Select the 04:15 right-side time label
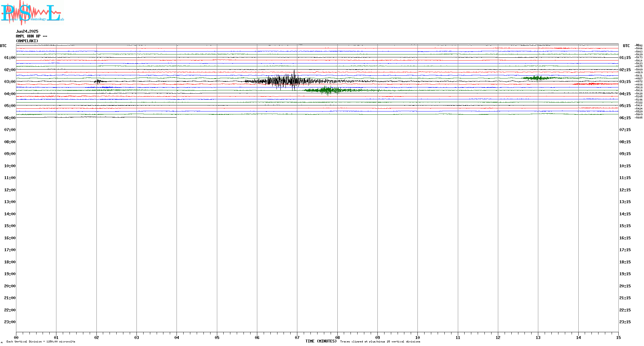Viewport: 644px width, 346px height. 625,94
